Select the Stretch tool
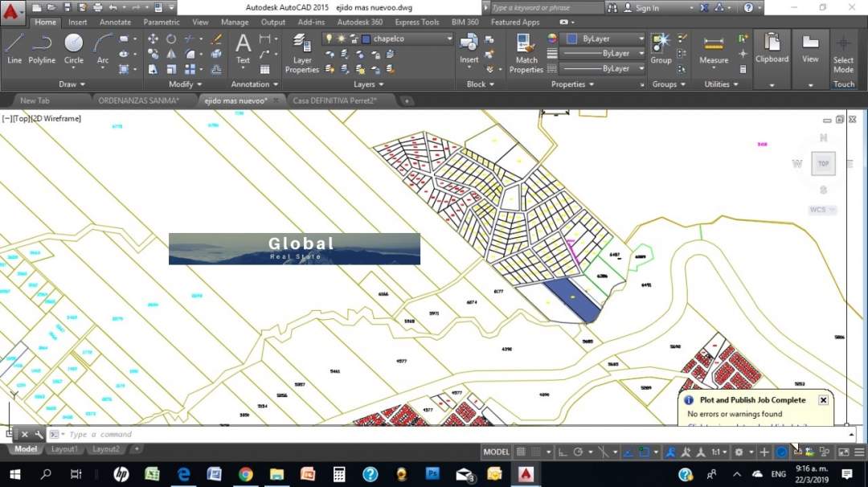 [153, 69]
